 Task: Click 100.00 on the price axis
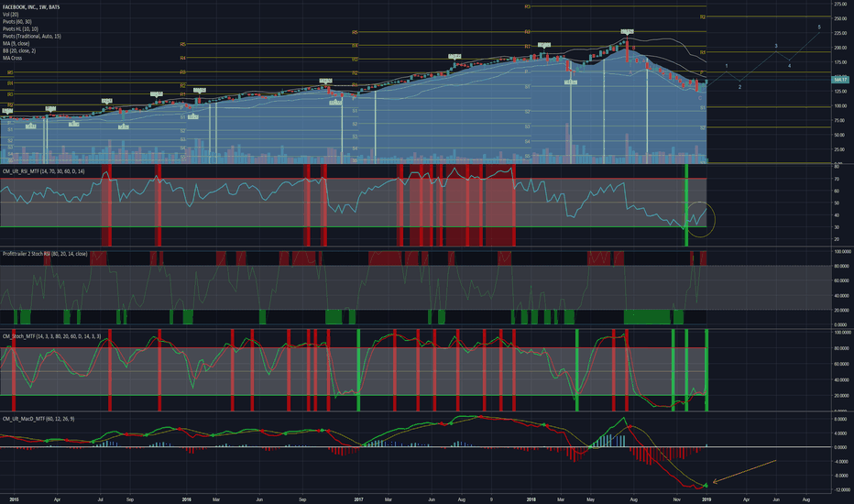[840, 106]
